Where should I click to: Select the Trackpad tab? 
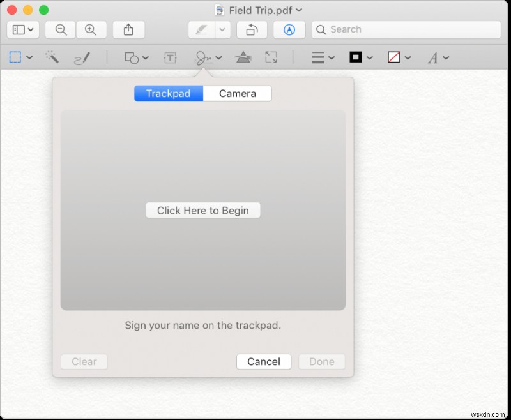pyautogui.click(x=168, y=93)
